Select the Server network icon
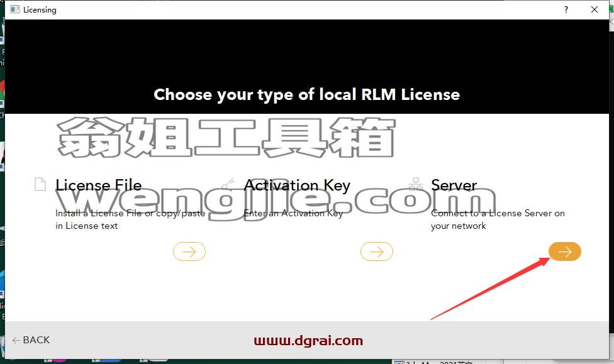Image resolution: width=614 pixels, height=364 pixels. 416,184
